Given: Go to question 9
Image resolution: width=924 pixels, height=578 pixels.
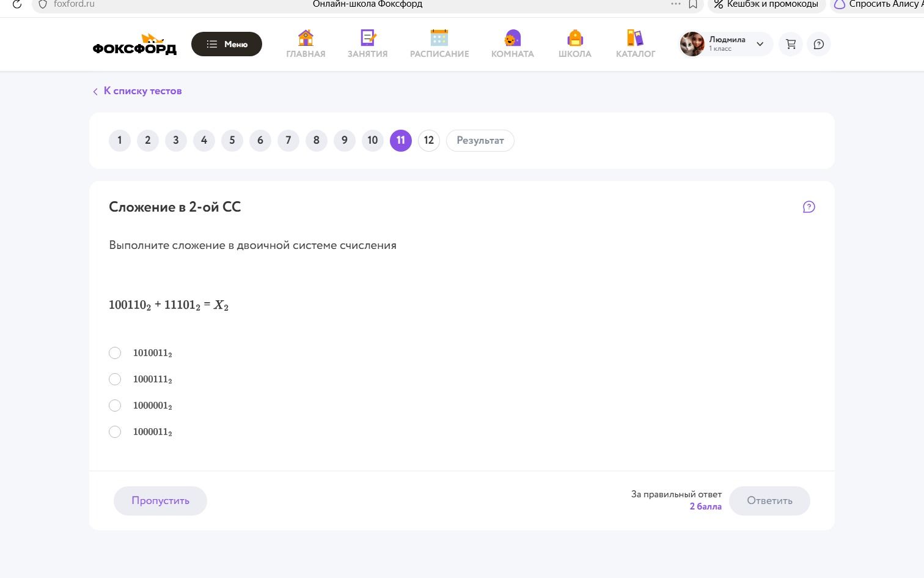Looking at the screenshot, I should click(x=345, y=140).
